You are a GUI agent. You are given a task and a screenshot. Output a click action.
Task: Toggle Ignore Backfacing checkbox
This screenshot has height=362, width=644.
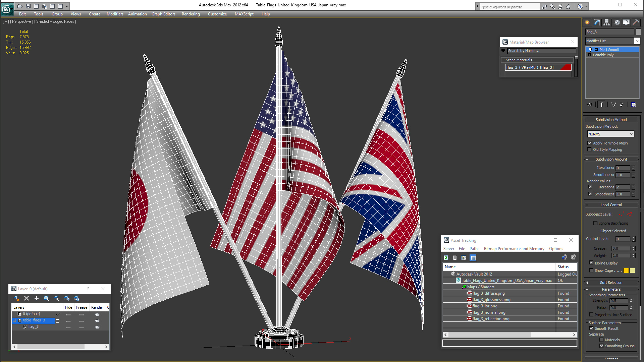click(596, 223)
